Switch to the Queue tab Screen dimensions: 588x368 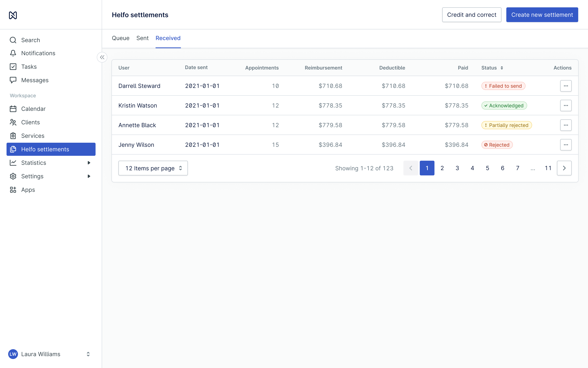pos(121,38)
